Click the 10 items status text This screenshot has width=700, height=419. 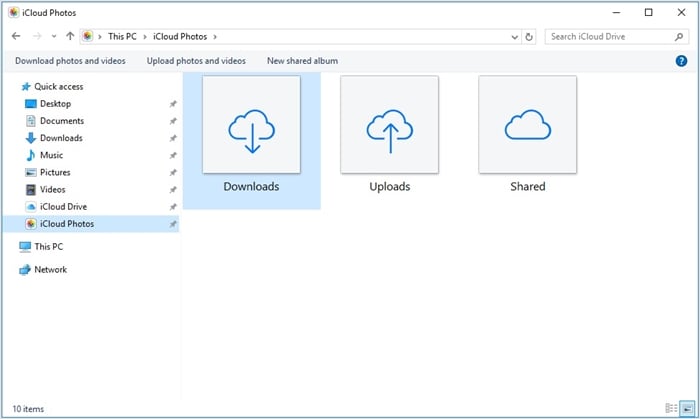28,409
